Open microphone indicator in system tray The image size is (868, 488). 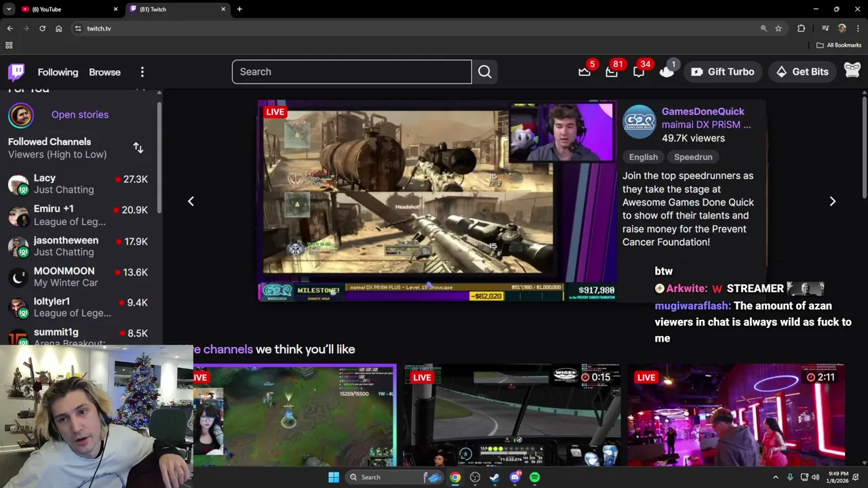pyautogui.click(x=790, y=477)
